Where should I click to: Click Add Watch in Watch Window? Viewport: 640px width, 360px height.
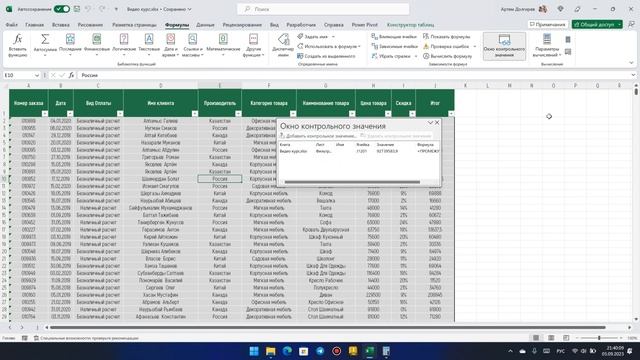(x=318, y=136)
